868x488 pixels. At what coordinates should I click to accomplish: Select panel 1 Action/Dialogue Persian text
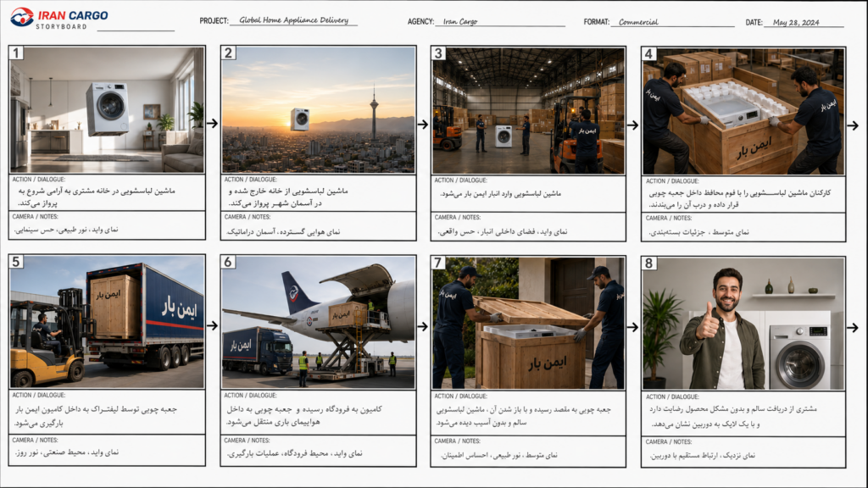click(97, 197)
